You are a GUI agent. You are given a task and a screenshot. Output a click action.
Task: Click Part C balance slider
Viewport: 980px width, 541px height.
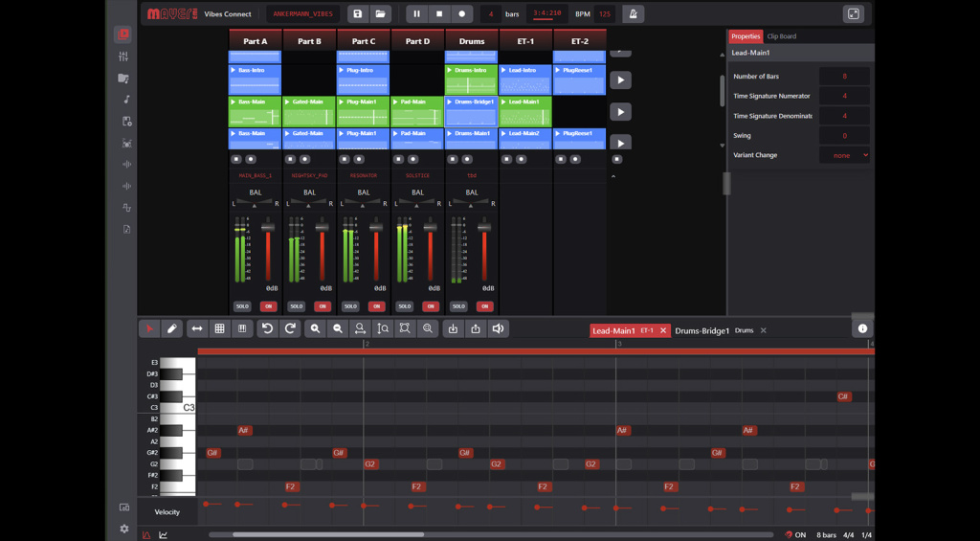(363, 203)
